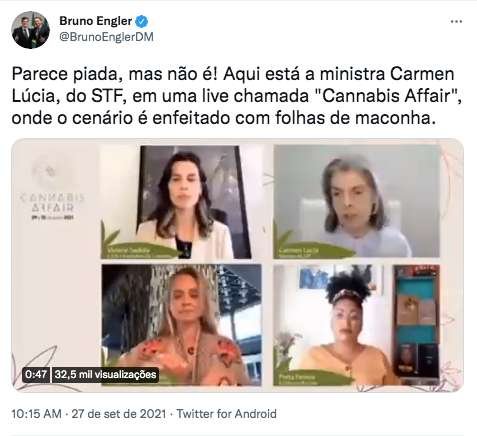Open the 10:15 AM timestamp link
This screenshot has height=436, width=477.
36,414
